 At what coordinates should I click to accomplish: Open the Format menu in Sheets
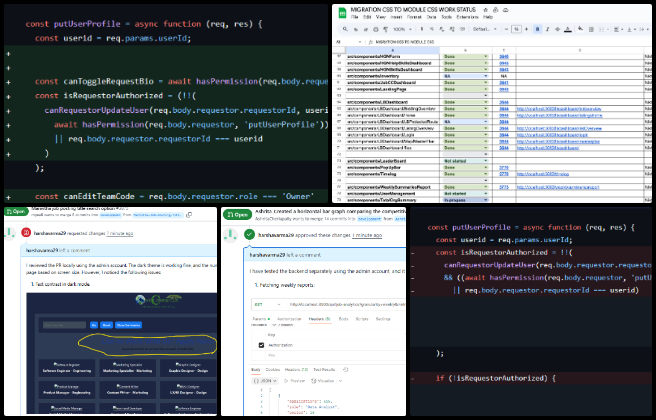click(414, 17)
